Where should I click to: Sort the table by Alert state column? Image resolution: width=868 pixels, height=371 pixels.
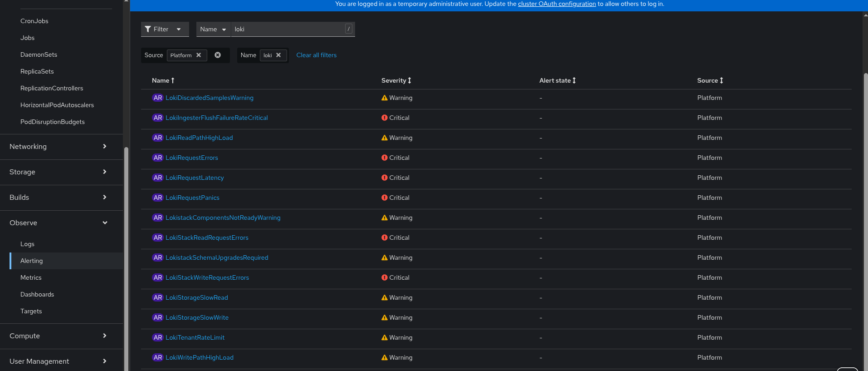point(557,80)
